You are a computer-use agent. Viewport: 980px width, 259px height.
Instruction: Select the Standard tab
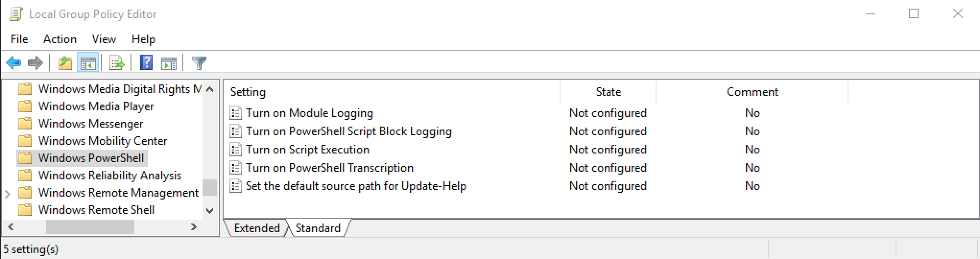[318, 228]
